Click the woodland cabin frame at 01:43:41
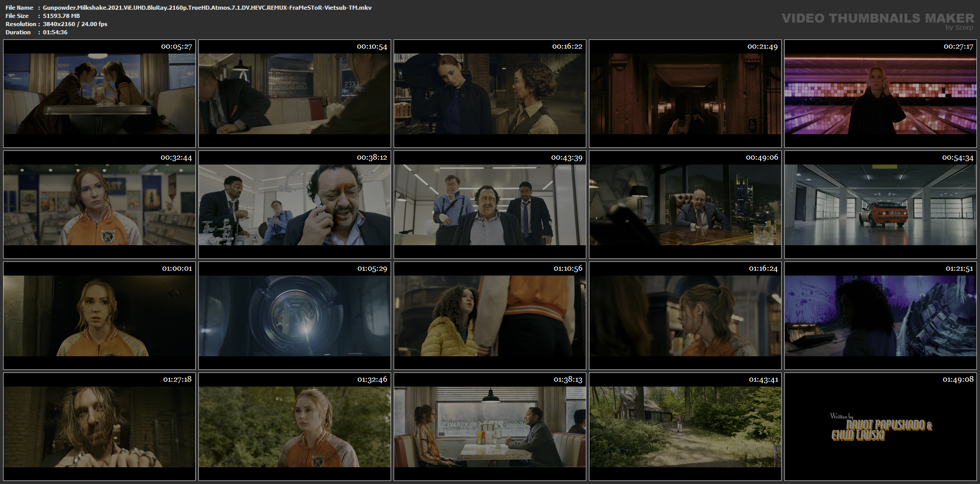 click(685, 427)
